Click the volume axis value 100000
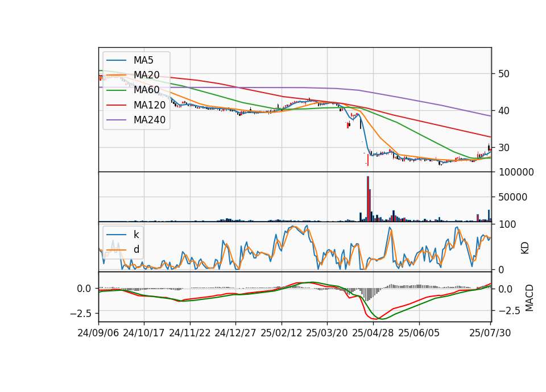 pos(516,172)
